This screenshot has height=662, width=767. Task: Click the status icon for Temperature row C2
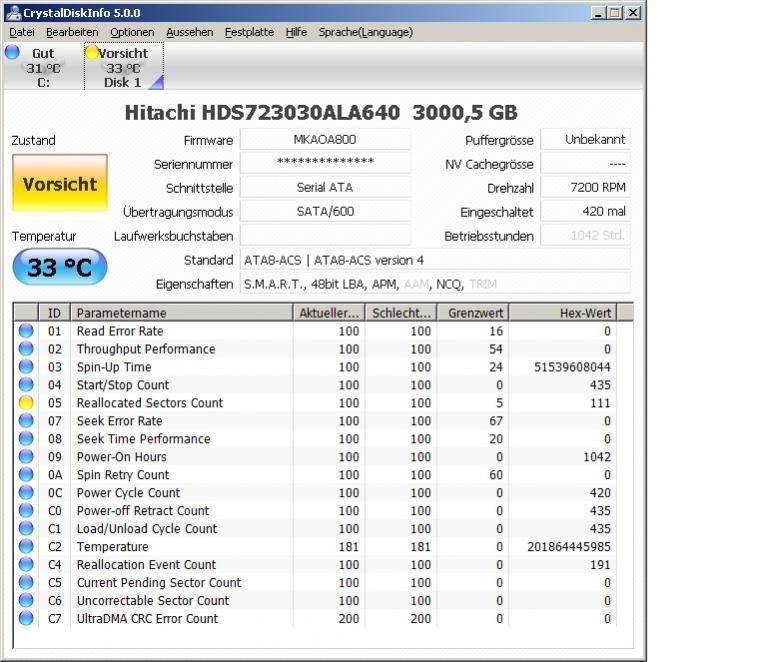point(26,547)
